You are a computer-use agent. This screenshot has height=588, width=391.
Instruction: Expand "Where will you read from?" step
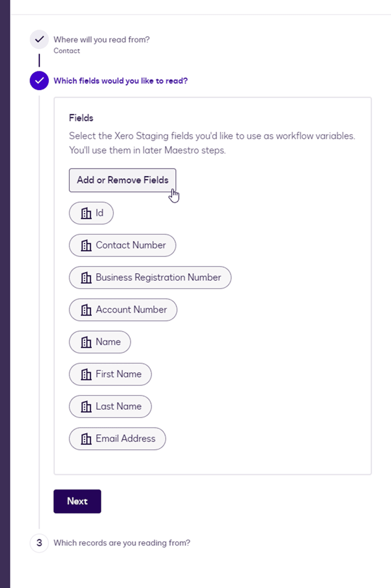[102, 39]
